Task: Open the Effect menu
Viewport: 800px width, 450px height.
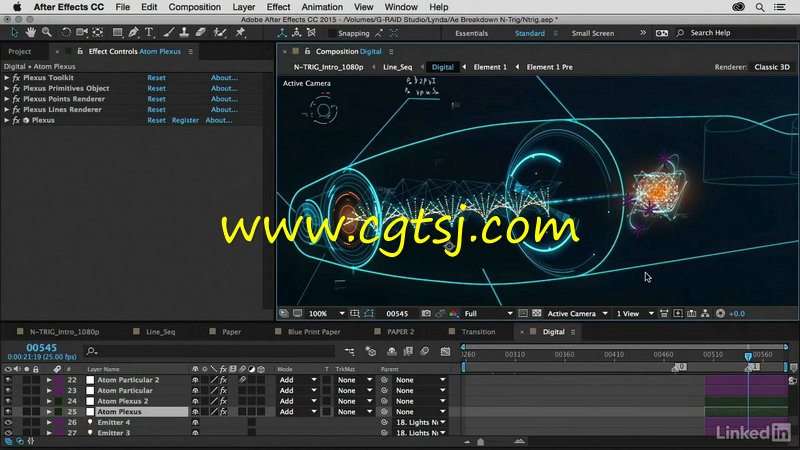Action: [278, 7]
